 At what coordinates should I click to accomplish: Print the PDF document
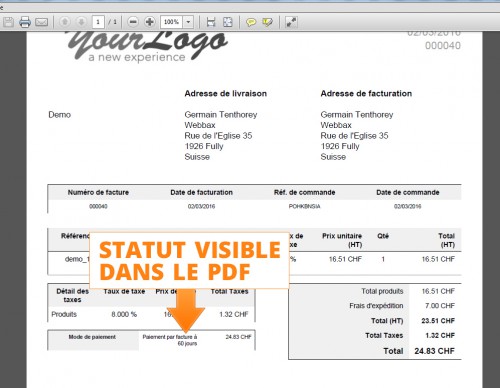(x=25, y=22)
